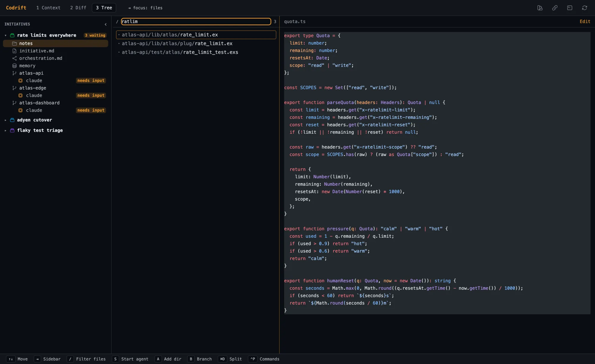
Task: Click the export function pressure line
Action: pos(366,229)
